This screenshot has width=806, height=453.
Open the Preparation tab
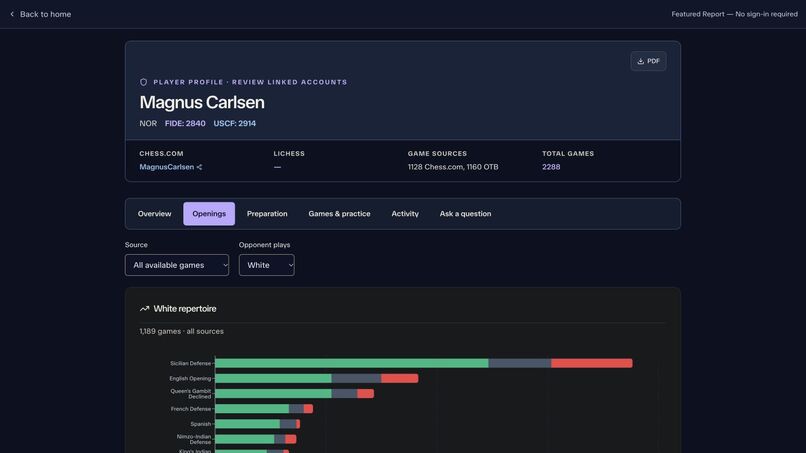click(x=267, y=214)
